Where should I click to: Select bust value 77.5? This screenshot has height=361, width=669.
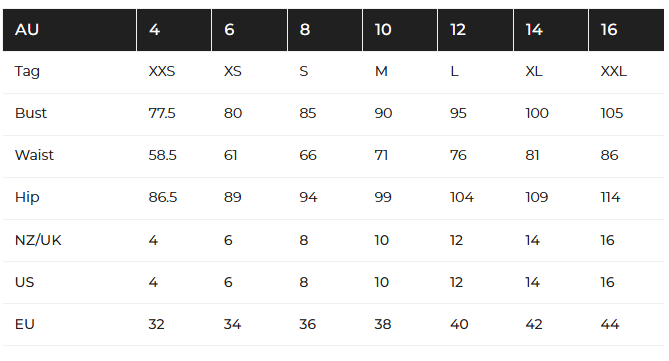(174, 114)
